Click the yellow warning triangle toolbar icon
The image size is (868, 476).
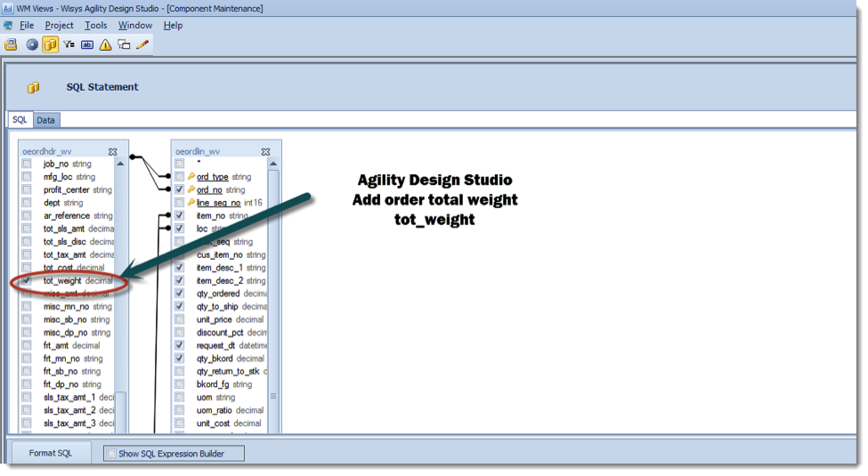105,44
